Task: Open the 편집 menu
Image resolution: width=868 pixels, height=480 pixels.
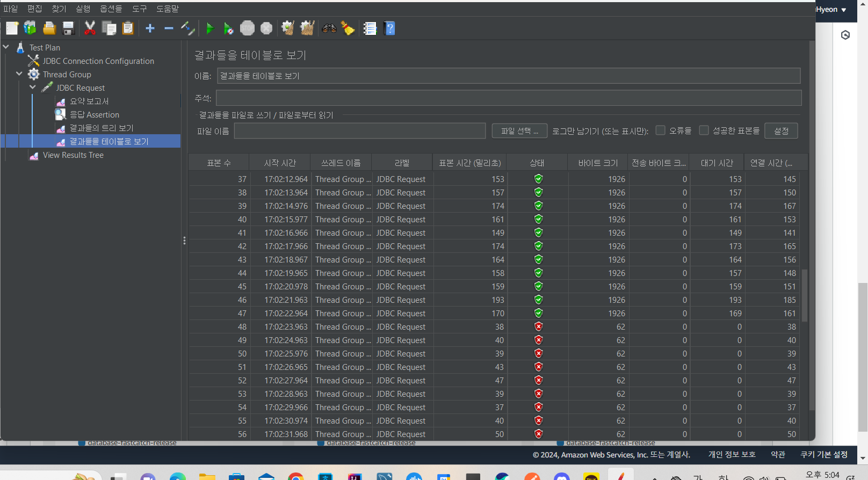Action: 34,9
